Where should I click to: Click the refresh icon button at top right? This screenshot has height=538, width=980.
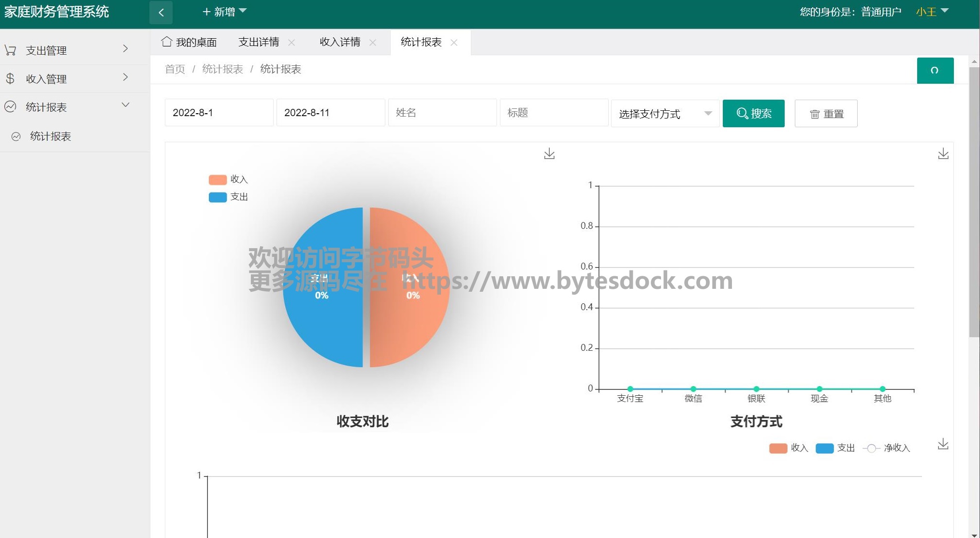[x=935, y=71]
